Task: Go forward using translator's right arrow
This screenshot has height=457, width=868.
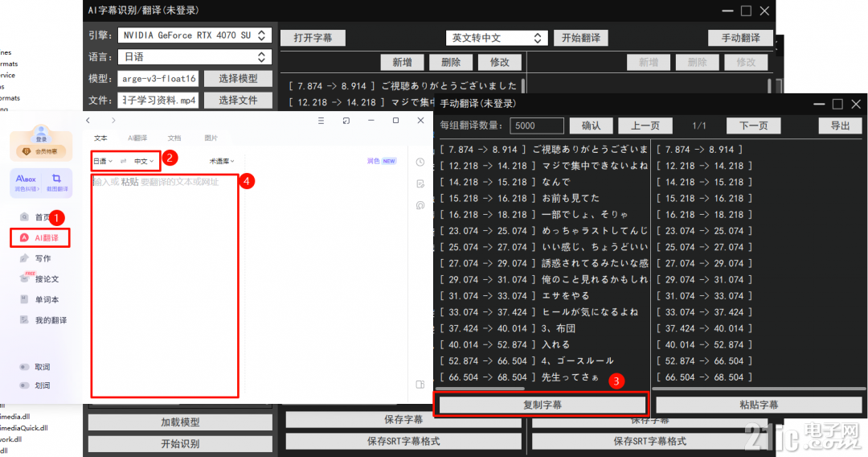Action: 113,120
